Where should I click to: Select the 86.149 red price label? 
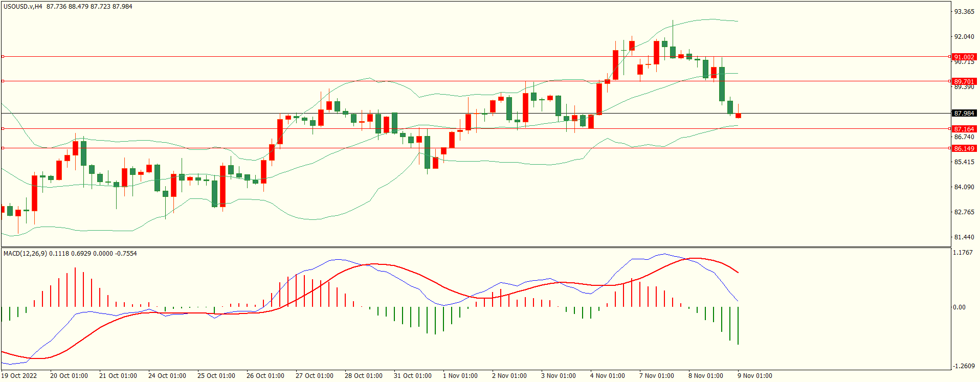pos(964,148)
